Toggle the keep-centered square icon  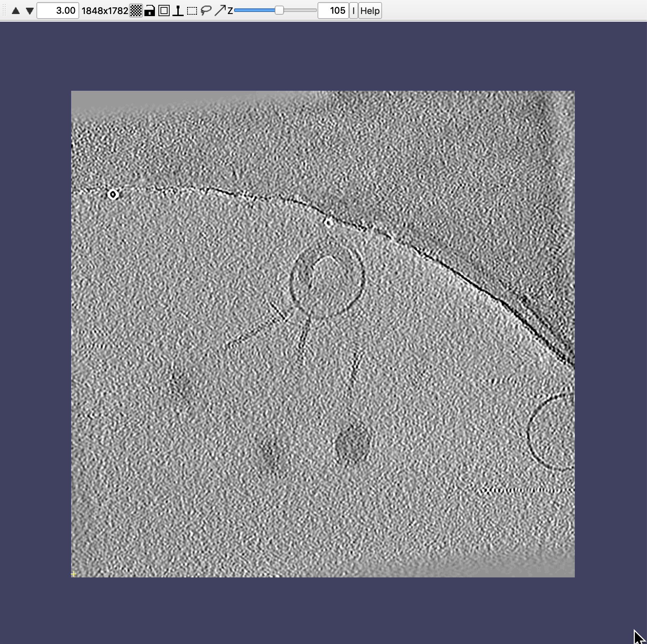[164, 11]
